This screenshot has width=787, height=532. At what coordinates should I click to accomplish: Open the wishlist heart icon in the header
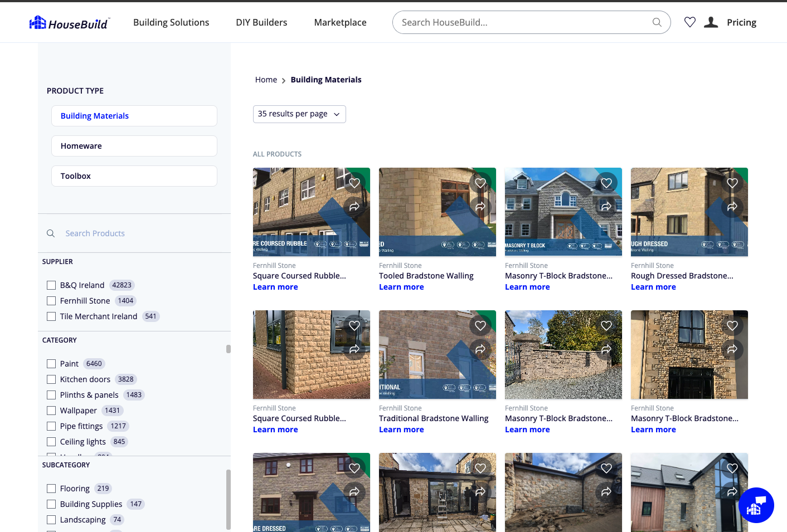click(x=690, y=22)
